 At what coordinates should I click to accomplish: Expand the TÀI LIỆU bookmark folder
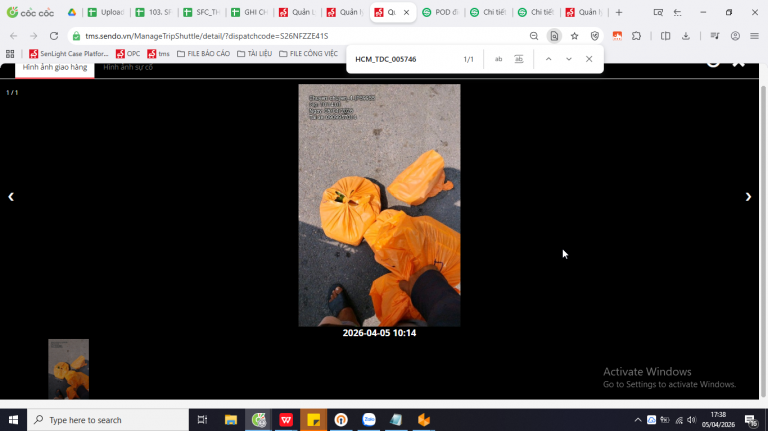click(254, 53)
